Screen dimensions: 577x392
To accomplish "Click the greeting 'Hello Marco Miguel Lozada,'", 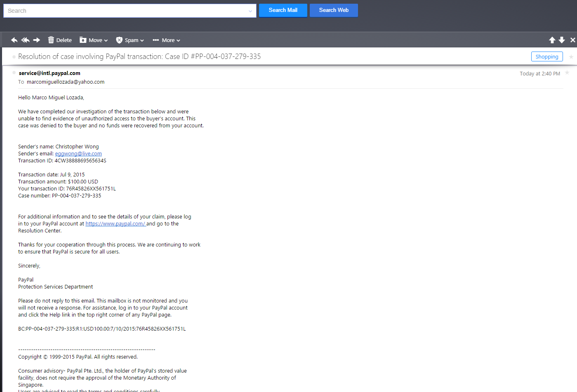I will tap(51, 98).
